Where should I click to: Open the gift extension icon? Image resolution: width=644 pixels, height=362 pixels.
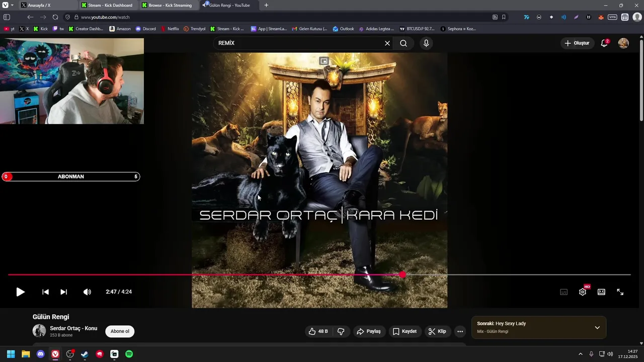[x=624, y=17]
